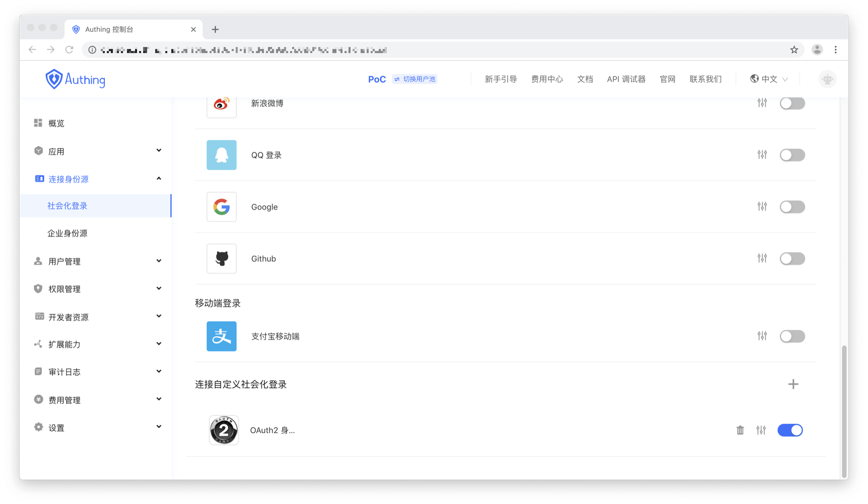868x504 pixels.
Task: Open the API 调试器 link
Action: (x=626, y=79)
